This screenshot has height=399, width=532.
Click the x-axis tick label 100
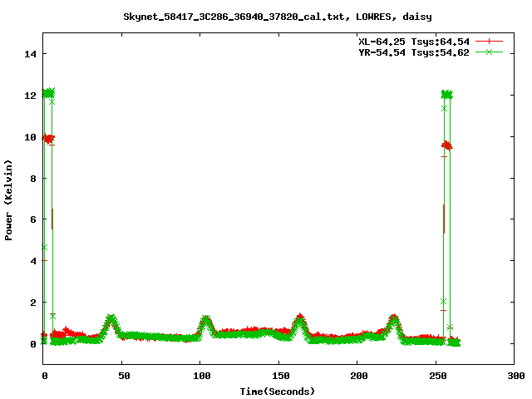click(202, 376)
